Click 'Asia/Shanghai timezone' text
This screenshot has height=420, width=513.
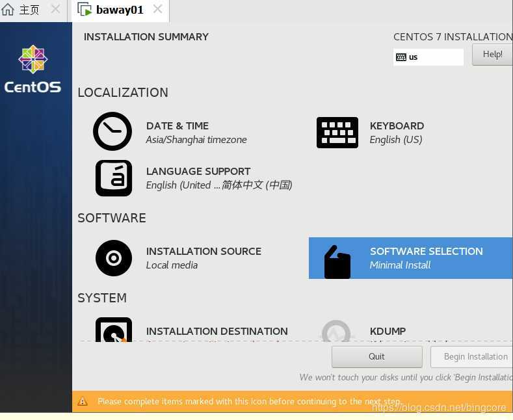(196, 140)
